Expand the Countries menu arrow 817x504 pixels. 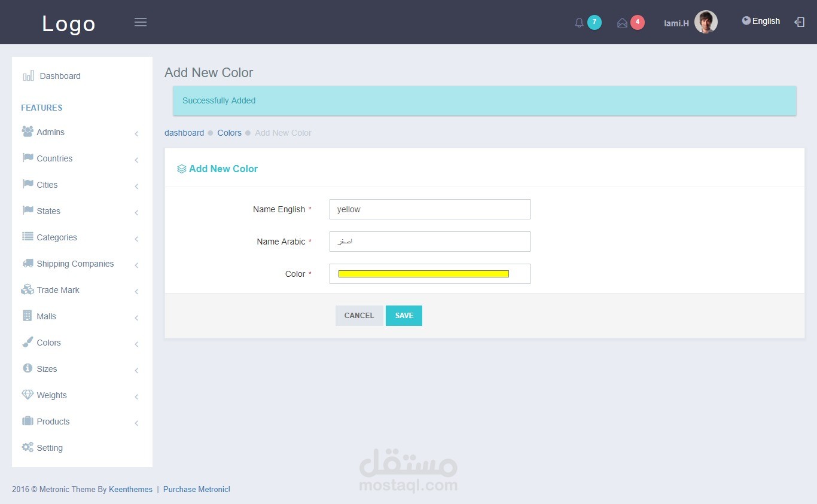click(136, 160)
